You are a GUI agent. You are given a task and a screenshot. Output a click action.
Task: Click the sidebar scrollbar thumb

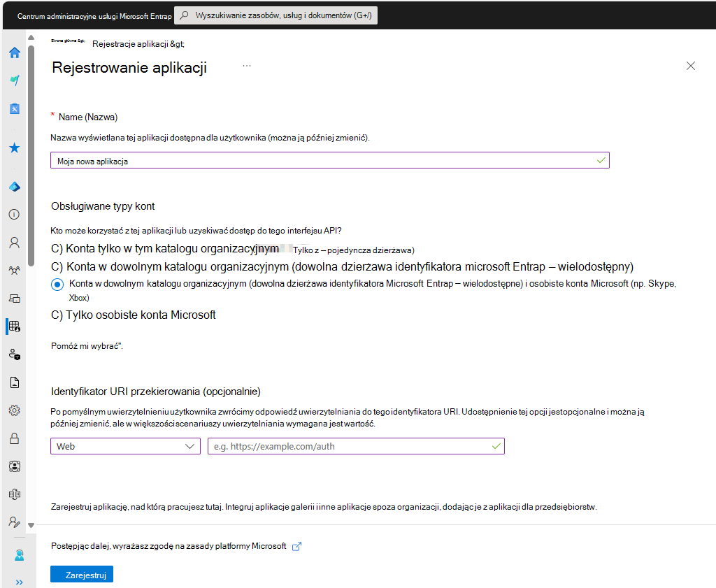pos(31,155)
